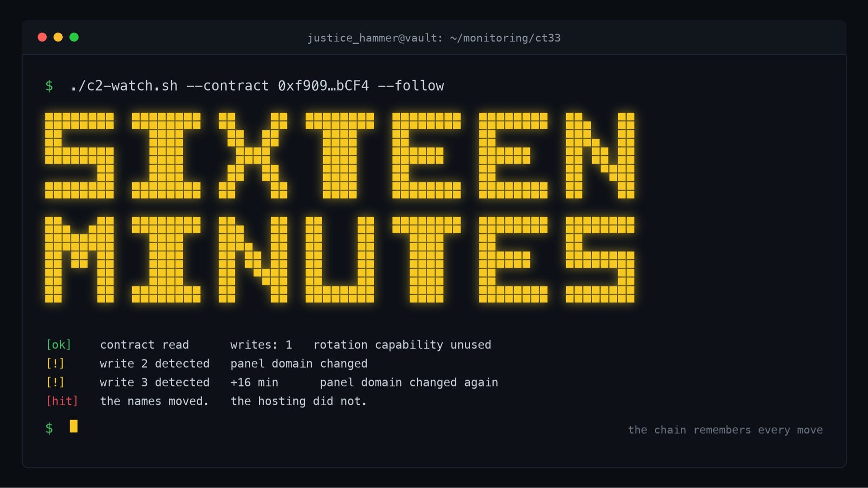Click the 'contract read' log entry

(x=144, y=345)
